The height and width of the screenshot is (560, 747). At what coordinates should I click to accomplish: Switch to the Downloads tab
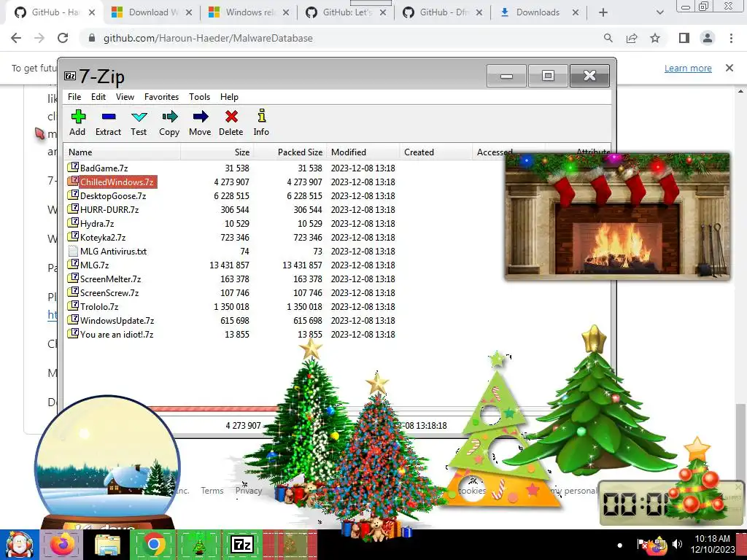point(540,12)
